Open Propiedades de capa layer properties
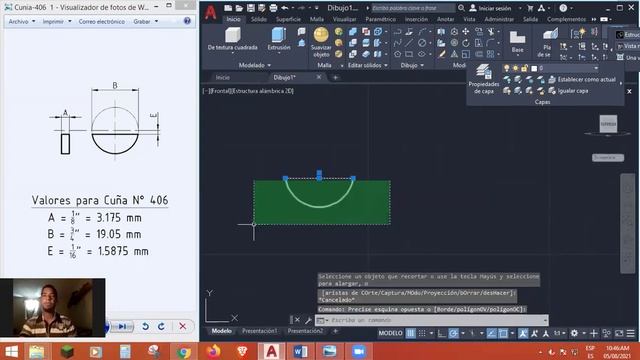Screen dimensions: 640x360 coord(484,80)
